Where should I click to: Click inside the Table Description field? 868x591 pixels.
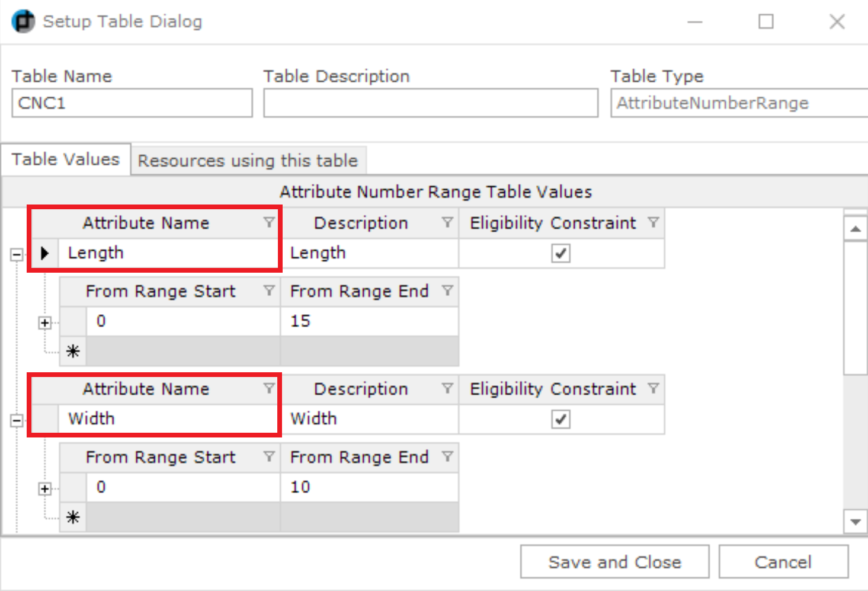tap(430, 103)
